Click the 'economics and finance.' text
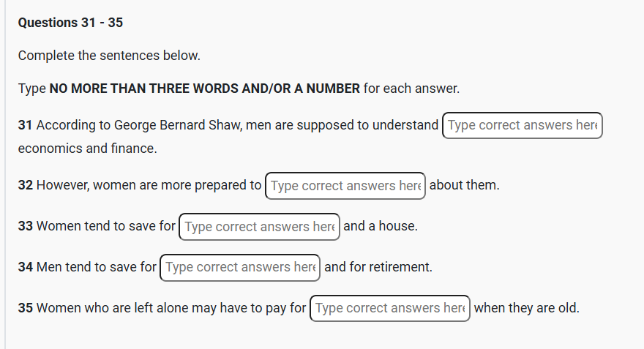 pos(88,149)
